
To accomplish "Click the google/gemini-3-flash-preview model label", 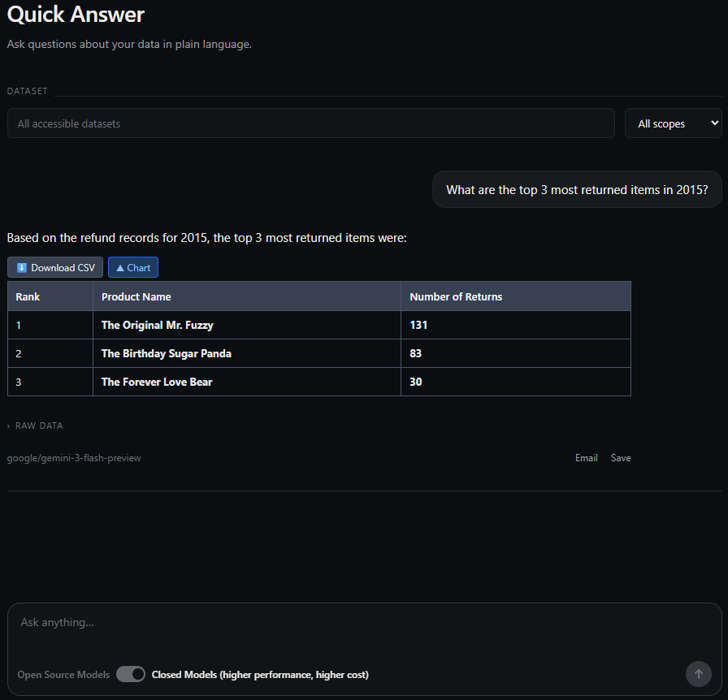I will tap(74, 458).
